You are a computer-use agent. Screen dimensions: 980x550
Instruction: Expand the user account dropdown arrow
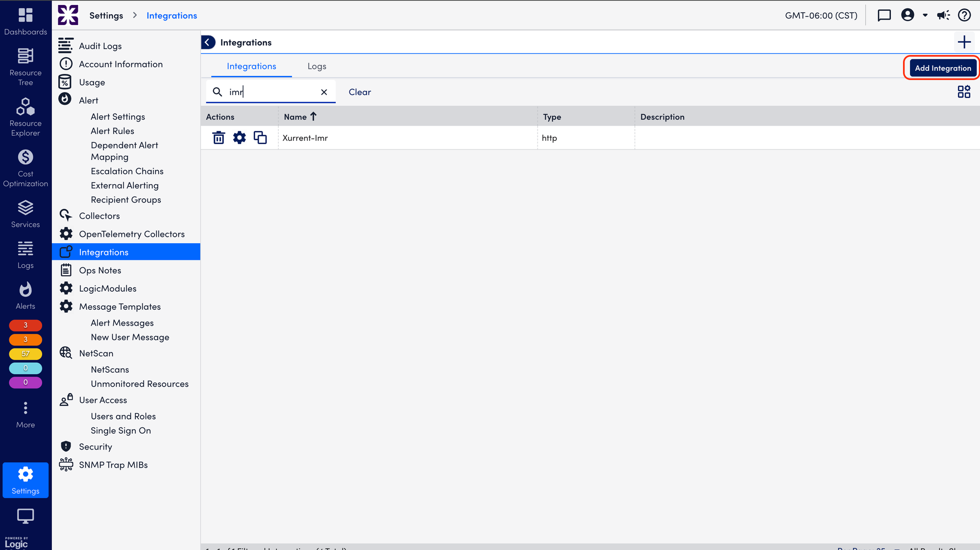pyautogui.click(x=925, y=15)
